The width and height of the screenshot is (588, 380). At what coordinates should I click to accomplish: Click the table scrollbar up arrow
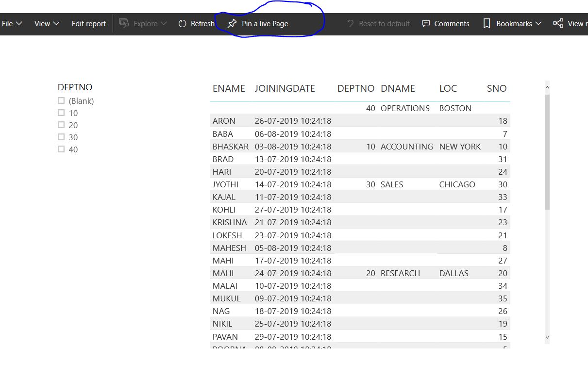(x=547, y=88)
